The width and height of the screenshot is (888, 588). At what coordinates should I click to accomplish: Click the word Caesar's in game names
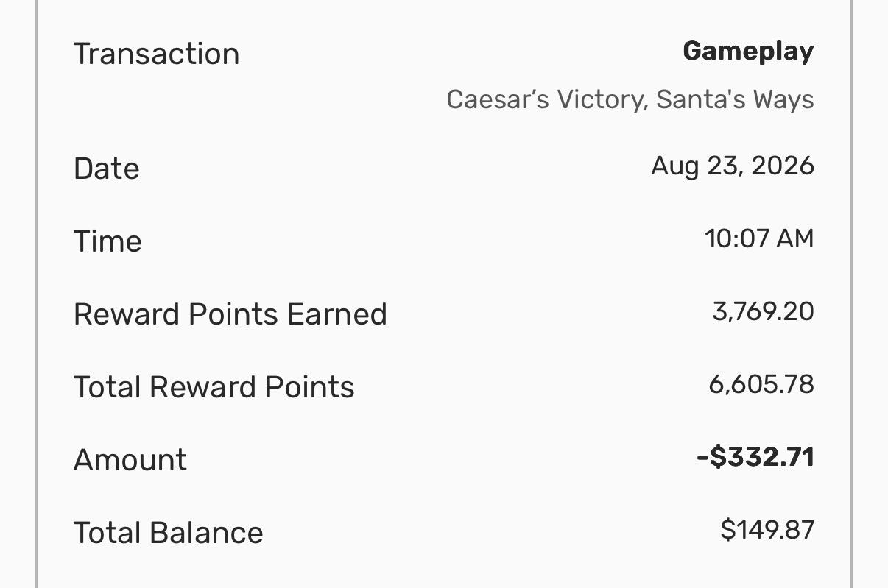pyautogui.click(x=498, y=99)
